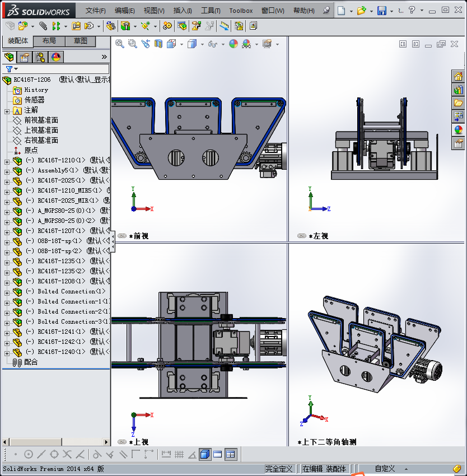Open the 编辑(E) menu
The width and height of the screenshot is (467, 476).
pyautogui.click(x=124, y=11)
